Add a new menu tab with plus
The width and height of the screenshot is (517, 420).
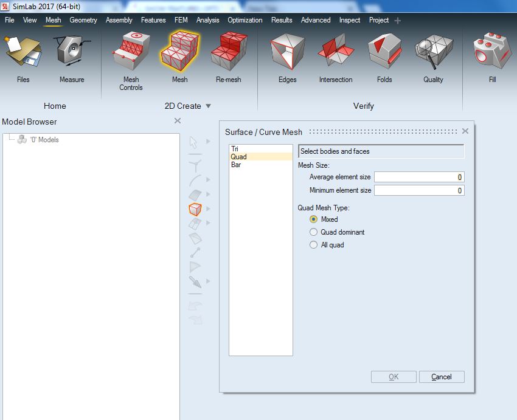(398, 21)
